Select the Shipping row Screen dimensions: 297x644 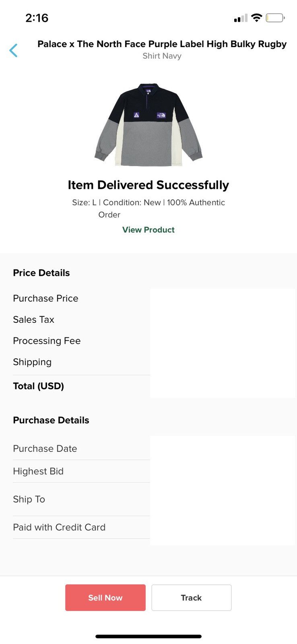(154, 362)
